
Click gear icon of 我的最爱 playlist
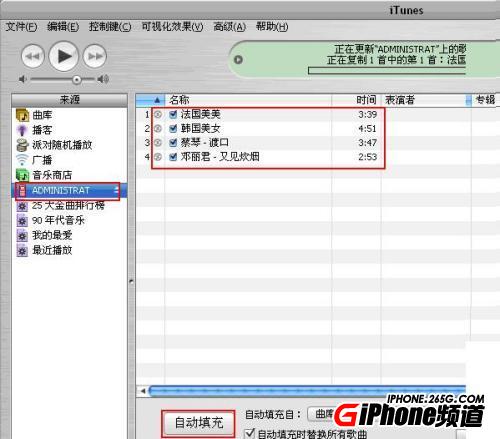coord(22,236)
